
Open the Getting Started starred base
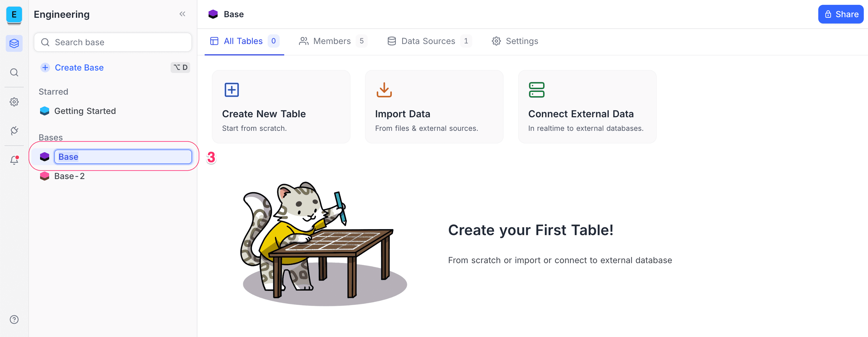pyautogui.click(x=85, y=111)
